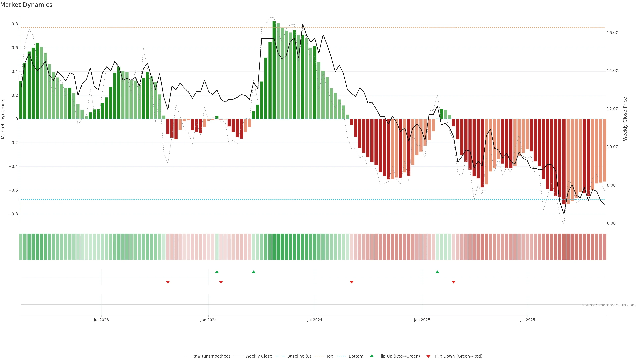This screenshot has width=644, height=362.
Task: Click the Jan 2025 x-axis label
Action: [422, 320]
